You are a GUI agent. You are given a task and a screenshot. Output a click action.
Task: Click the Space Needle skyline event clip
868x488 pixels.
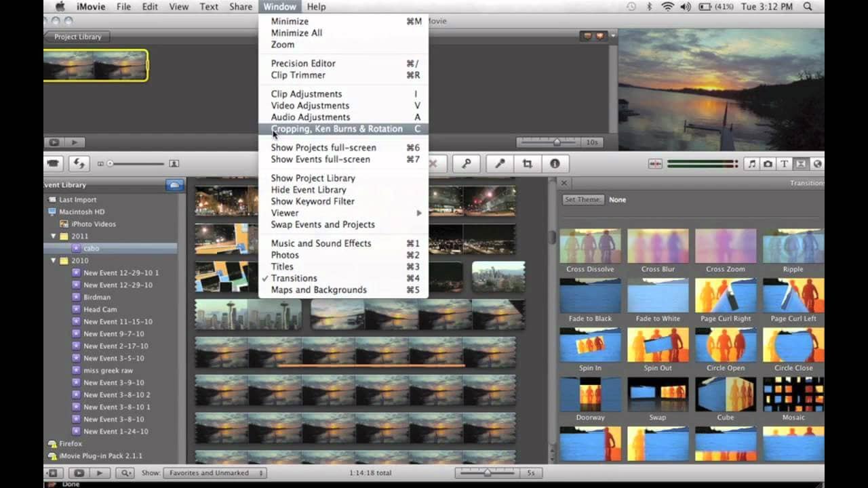(x=249, y=314)
